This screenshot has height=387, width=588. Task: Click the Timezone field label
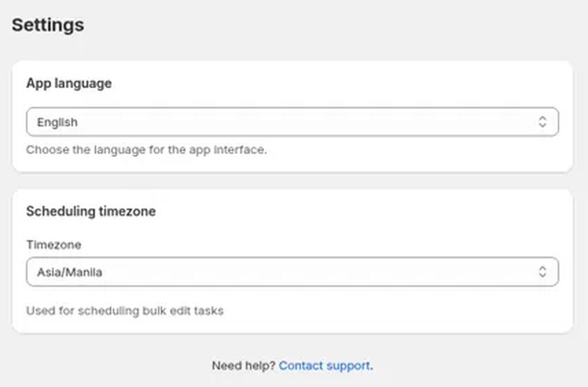[x=54, y=245]
